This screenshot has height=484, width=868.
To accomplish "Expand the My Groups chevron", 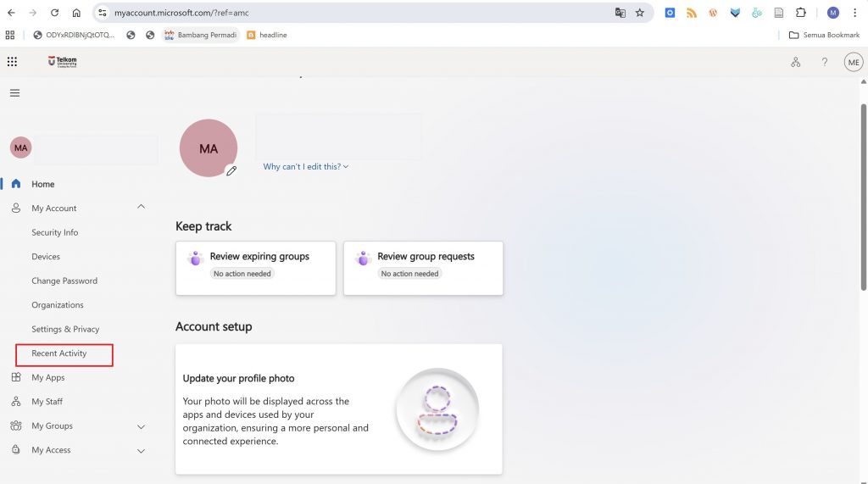I will click(142, 427).
